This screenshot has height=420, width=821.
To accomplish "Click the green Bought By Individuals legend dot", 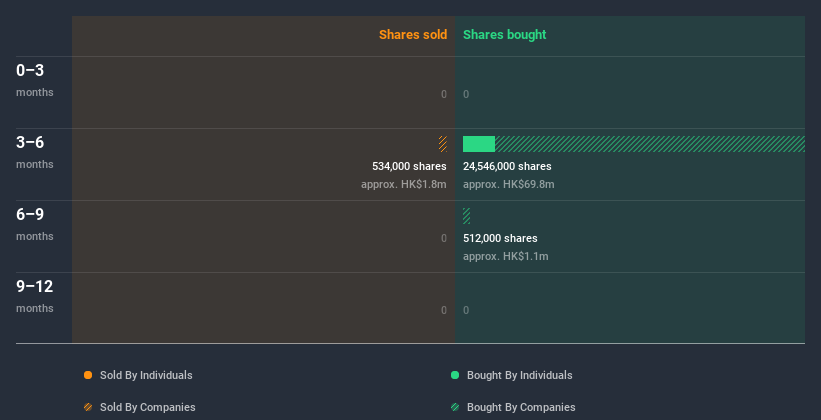I will tap(455, 375).
